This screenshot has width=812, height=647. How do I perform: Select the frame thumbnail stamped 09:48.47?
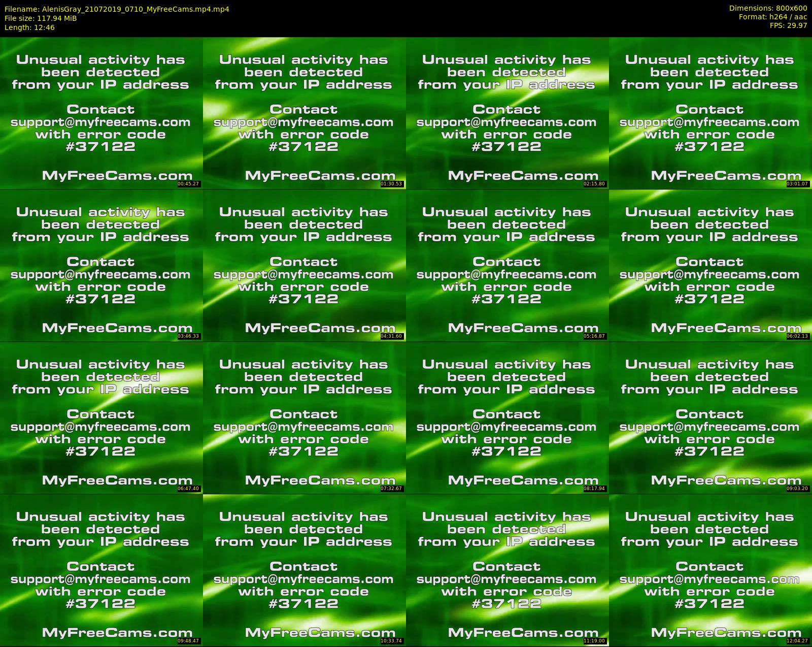101,570
